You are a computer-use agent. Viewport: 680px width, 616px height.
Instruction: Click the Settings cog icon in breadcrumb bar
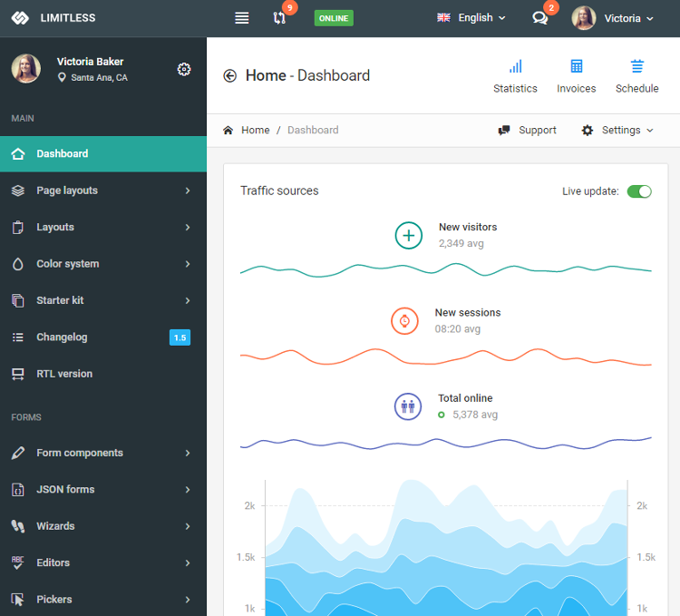tap(588, 130)
